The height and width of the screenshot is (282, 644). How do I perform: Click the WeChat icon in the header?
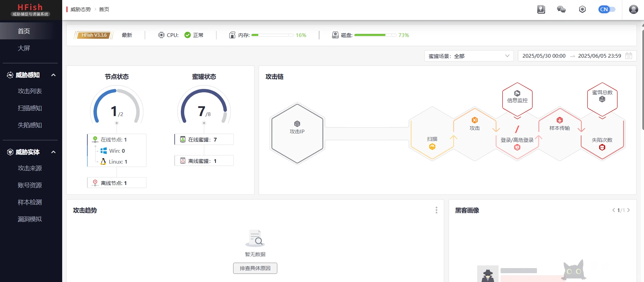561,10
